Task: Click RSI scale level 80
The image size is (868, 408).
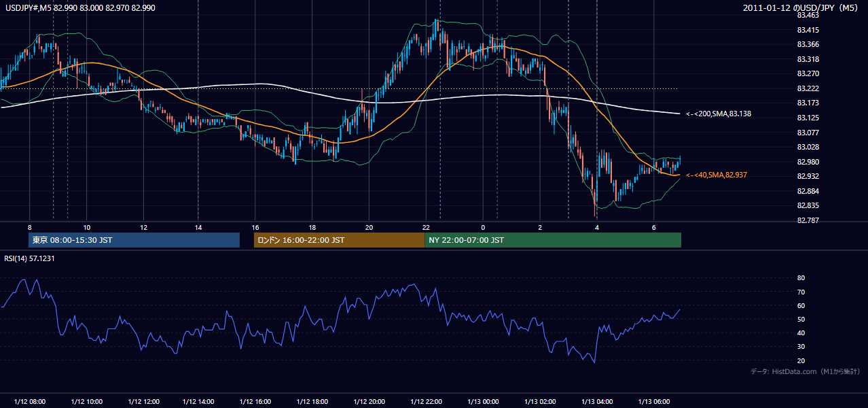Action: [x=801, y=278]
